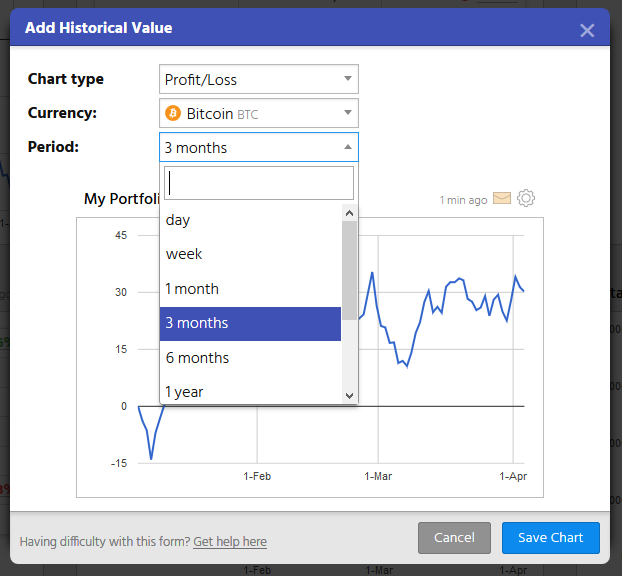Open the Currency dropdown
This screenshot has width=622, height=576.
coord(258,113)
